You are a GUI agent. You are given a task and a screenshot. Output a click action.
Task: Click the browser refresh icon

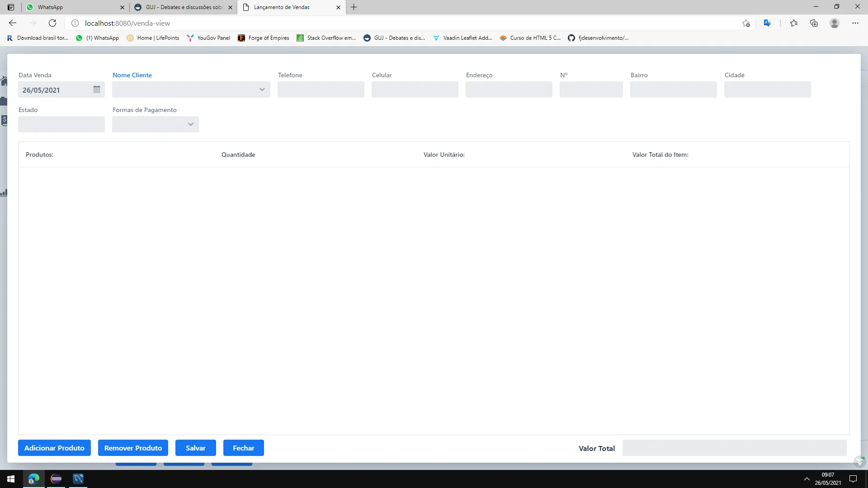pos(52,23)
